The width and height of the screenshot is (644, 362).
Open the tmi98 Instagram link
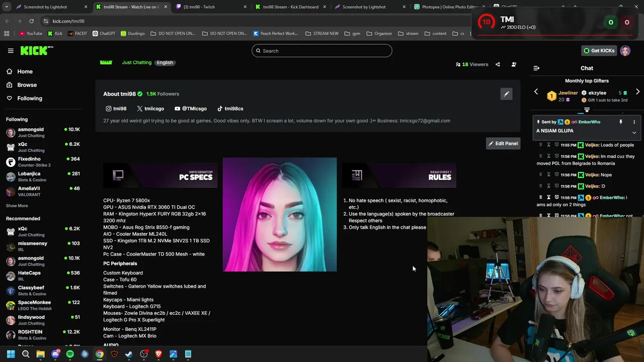click(x=116, y=109)
